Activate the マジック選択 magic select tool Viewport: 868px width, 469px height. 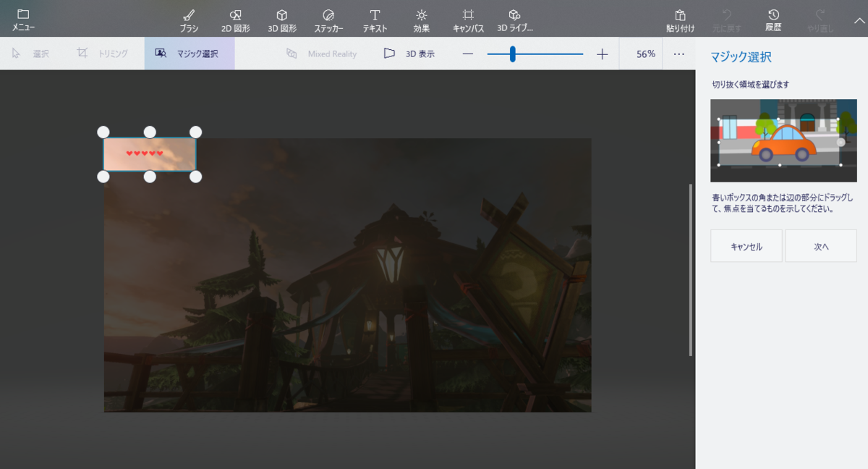tap(190, 54)
